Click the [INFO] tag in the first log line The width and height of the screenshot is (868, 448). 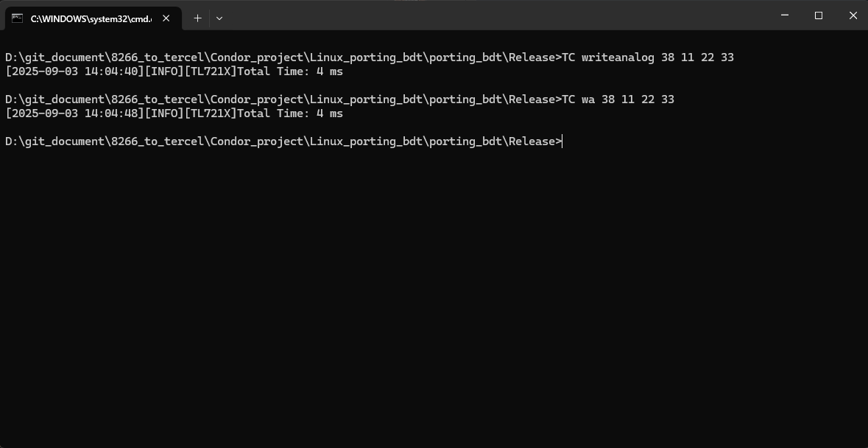point(163,71)
